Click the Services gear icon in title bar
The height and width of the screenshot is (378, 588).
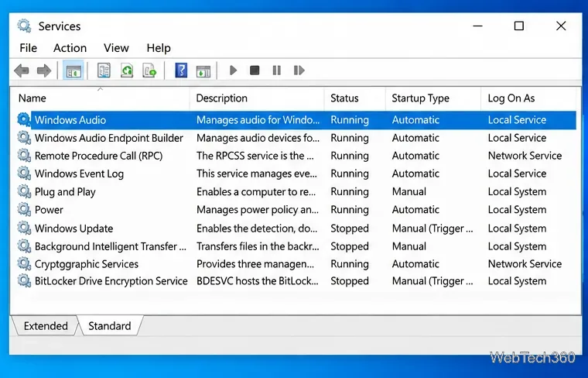point(24,26)
